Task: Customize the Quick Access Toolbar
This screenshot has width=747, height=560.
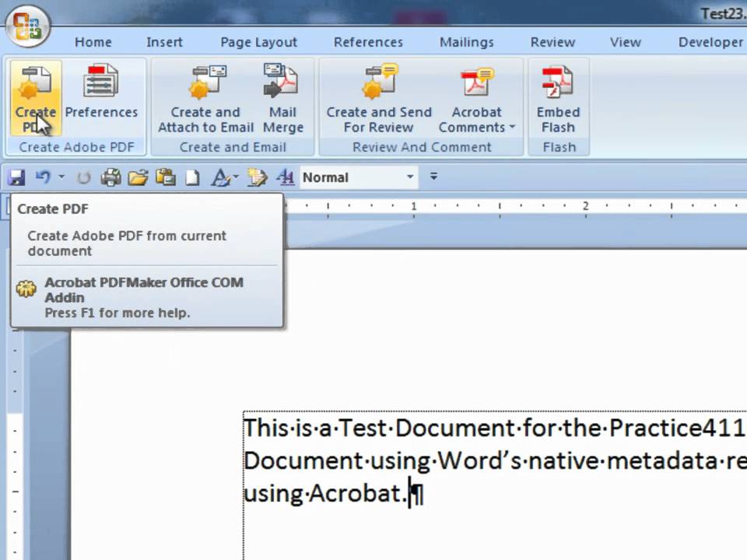Action: point(433,177)
